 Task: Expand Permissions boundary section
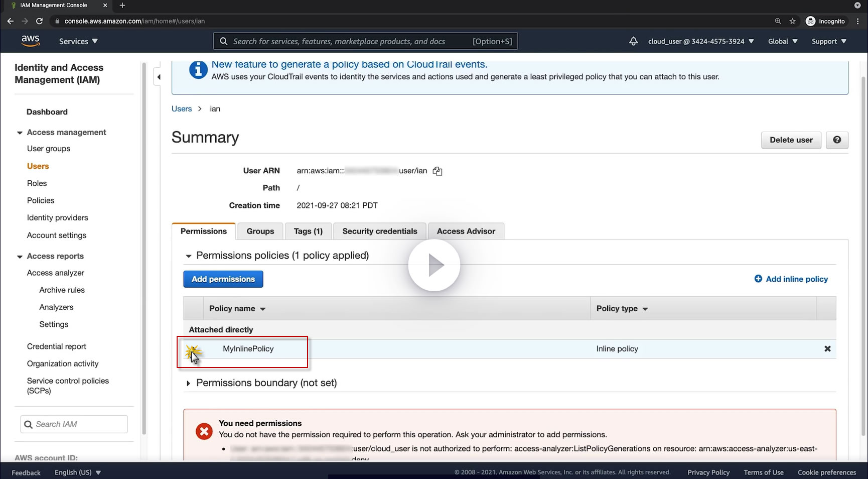click(x=189, y=383)
